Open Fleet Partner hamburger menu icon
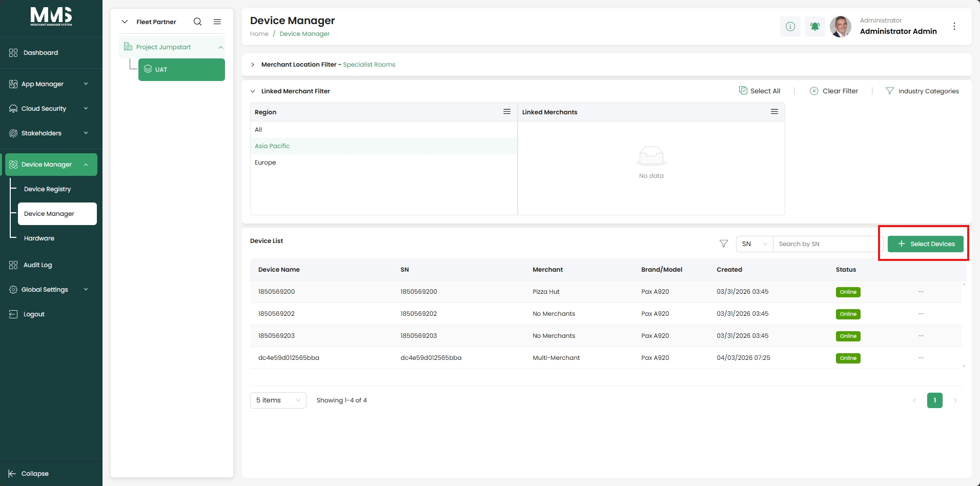 coord(217,22)
